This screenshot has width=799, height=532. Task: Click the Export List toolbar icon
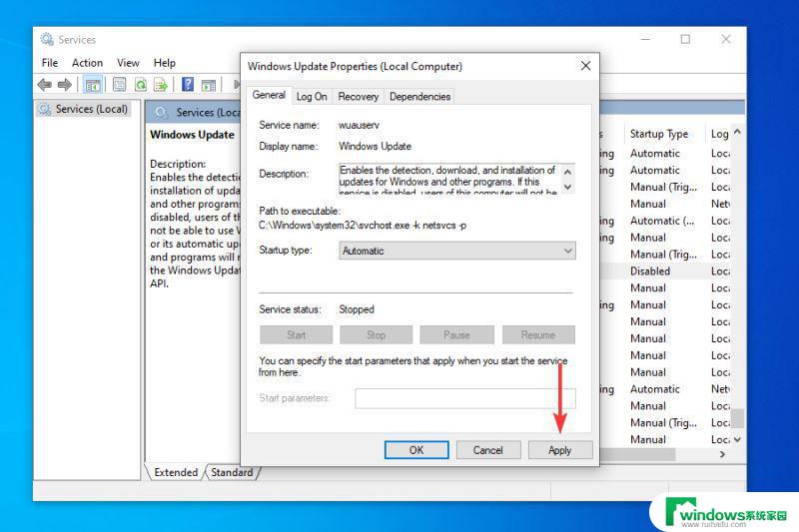point(161,85)
